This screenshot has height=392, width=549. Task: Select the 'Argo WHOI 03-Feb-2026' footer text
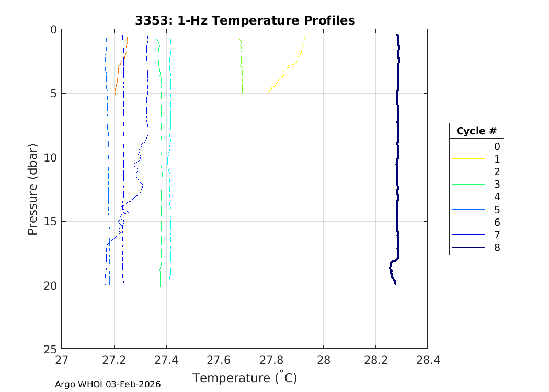(x=108, y=384)
